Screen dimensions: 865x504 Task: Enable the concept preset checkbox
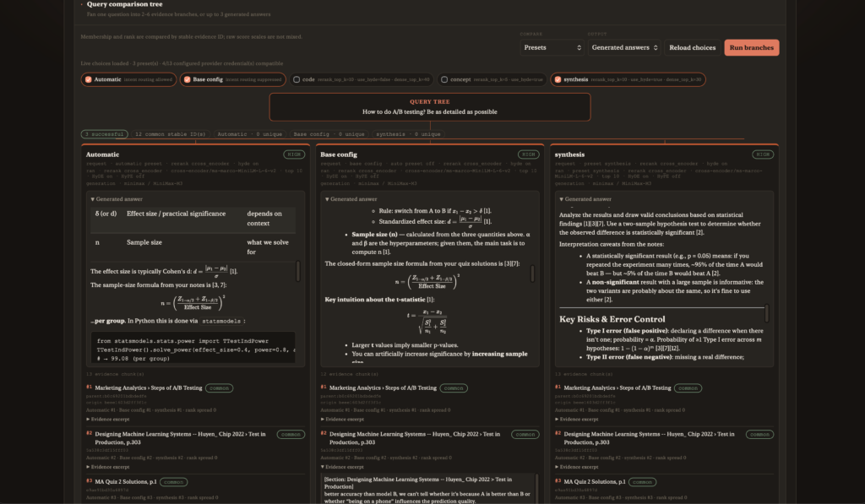(x=444, y=79)
